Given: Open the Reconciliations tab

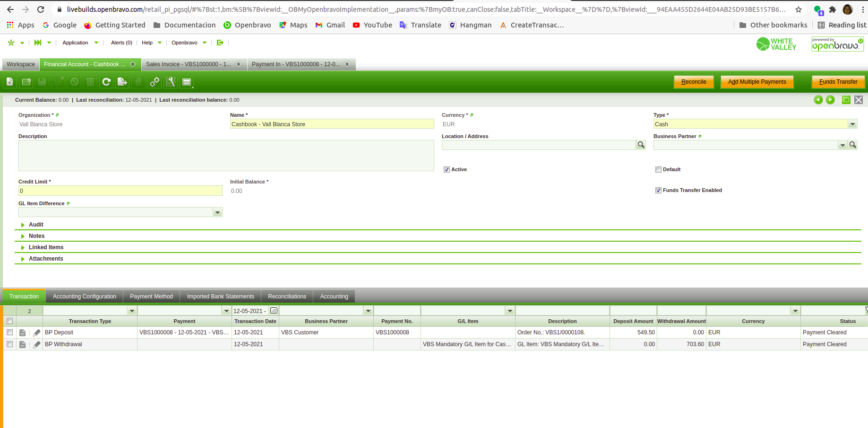Looking at the screenshot, I should tap(287, 297).
